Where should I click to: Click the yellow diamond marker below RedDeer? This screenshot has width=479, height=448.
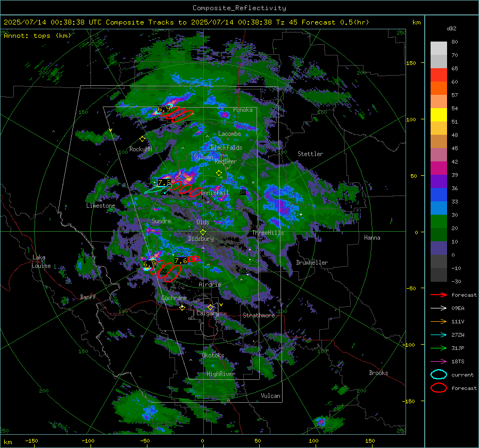219,173
